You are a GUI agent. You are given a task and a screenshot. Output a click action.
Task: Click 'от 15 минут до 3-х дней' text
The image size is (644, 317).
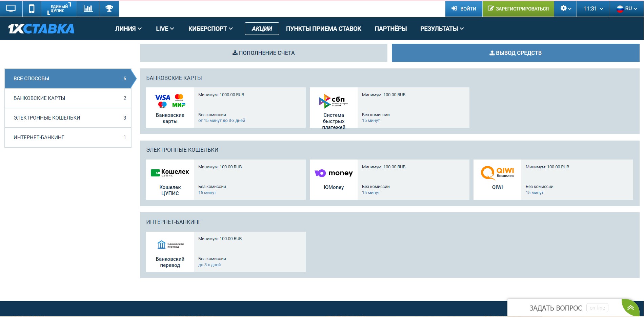coord(222,121)
